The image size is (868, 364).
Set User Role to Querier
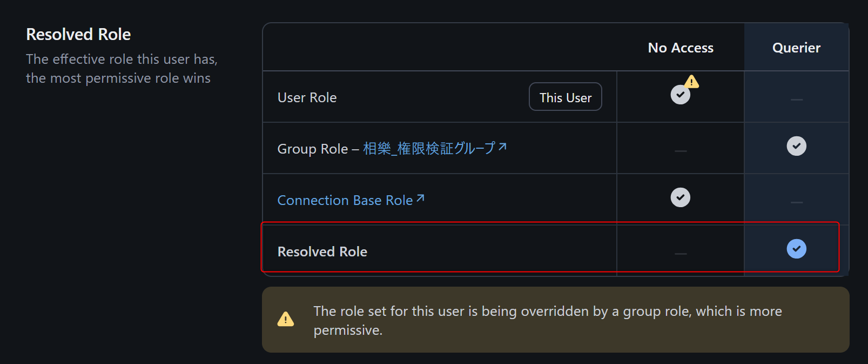coord(796,100)
